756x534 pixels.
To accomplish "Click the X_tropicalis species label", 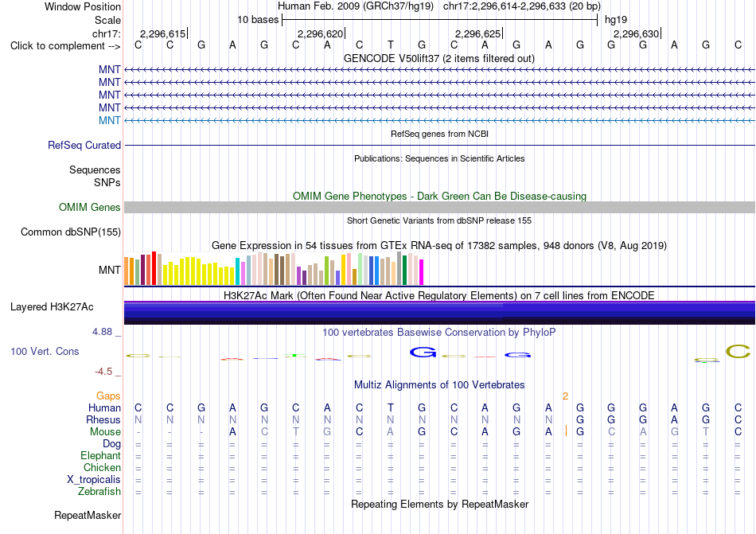I will click(94, 480).
